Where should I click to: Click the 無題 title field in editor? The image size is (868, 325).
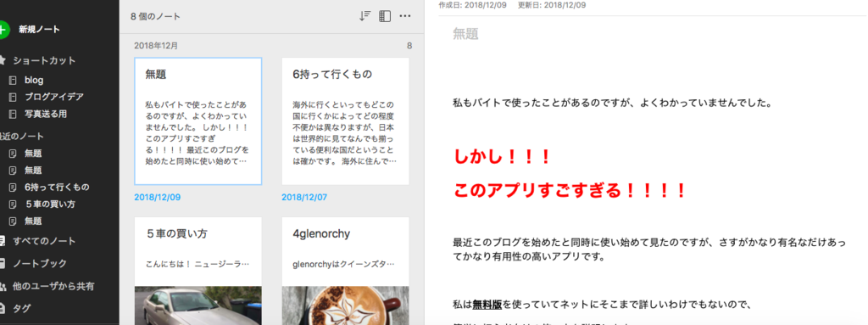[x=465, y=34]
